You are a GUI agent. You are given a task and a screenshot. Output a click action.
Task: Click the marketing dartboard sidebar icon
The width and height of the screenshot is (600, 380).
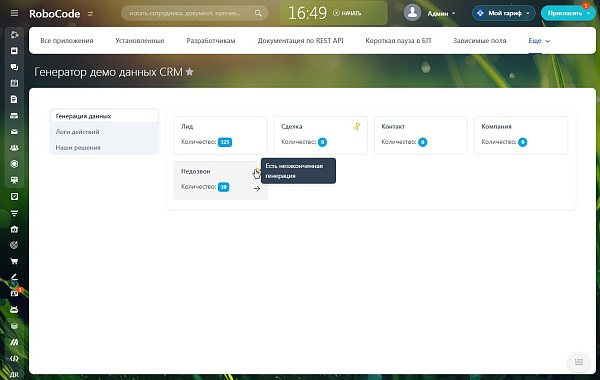click(x=14, y=245)
